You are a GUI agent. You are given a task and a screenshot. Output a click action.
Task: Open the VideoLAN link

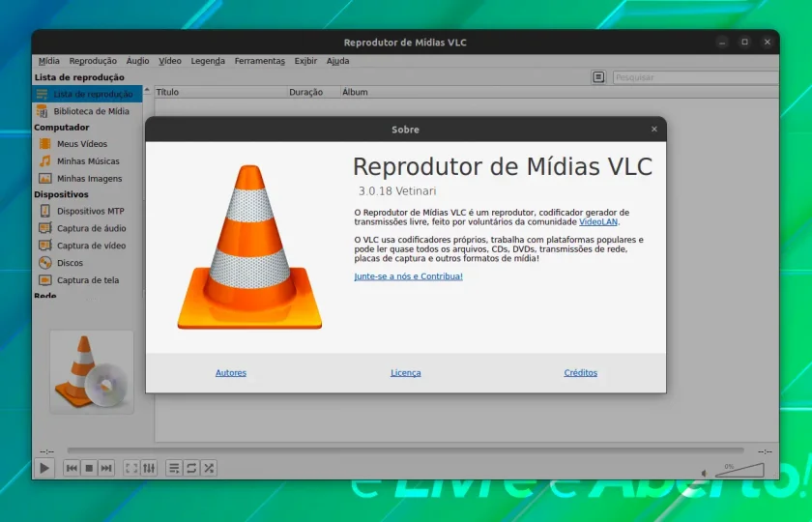598,221
